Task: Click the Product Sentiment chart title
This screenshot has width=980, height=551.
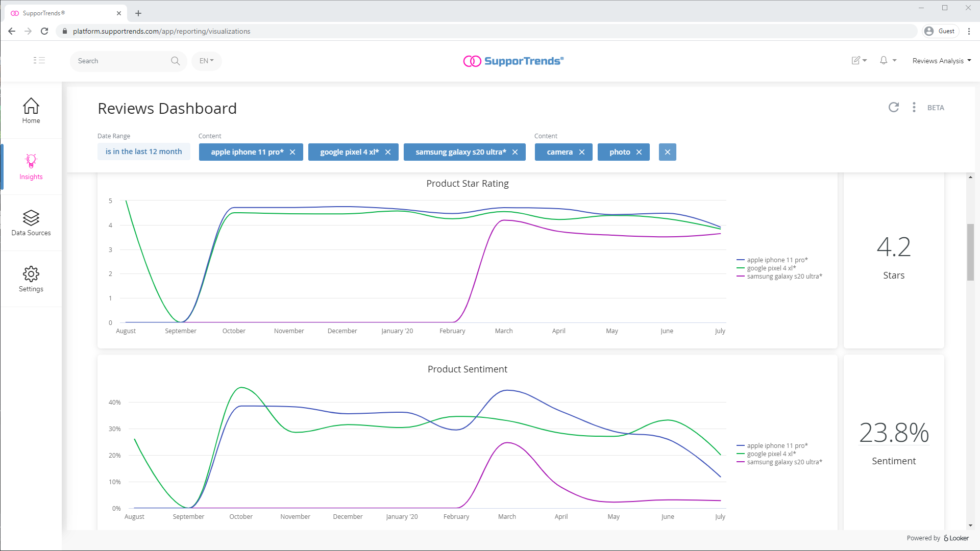Action: (468, 369)
